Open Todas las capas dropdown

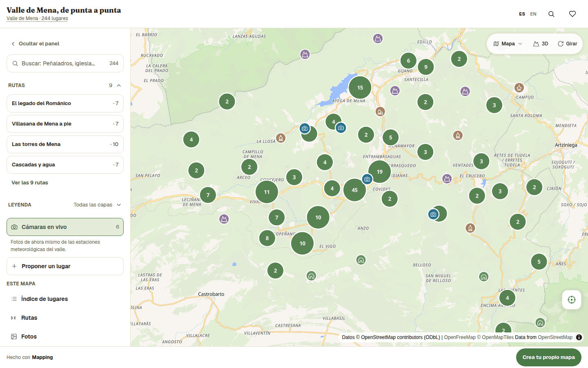[97, 205]
